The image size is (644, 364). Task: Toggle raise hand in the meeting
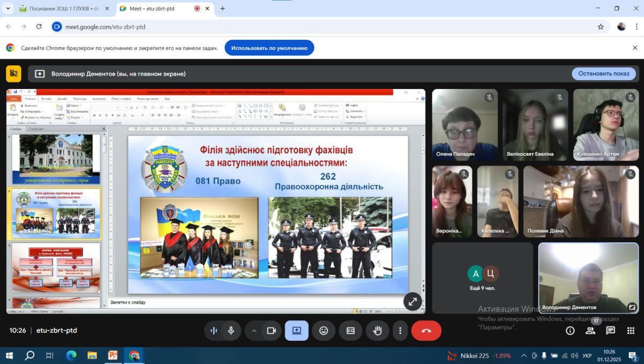pos(377,331)
